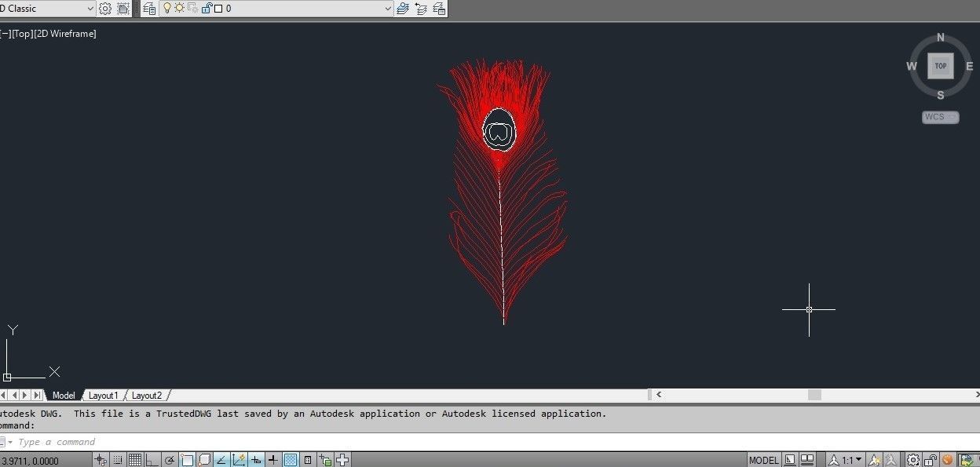Open the layer dropdown list showing 0
This screenshot has width=980, height=467.
[388, 9]
